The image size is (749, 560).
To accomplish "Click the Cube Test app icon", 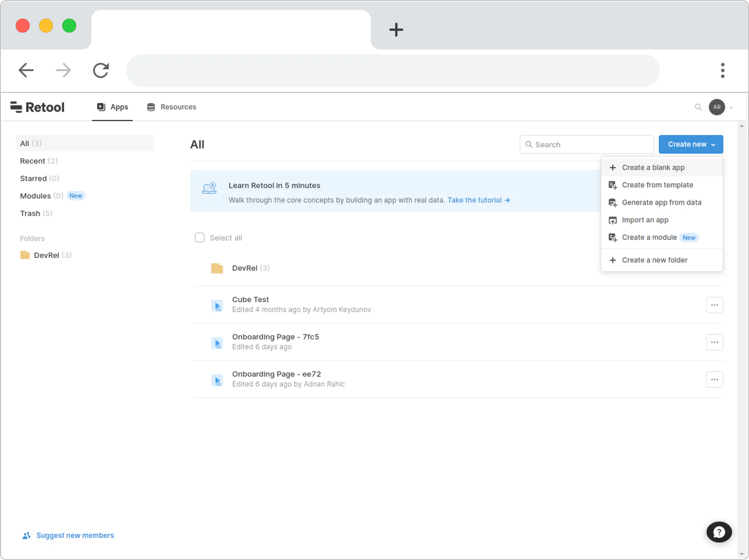I will click(x=217, y=306).
